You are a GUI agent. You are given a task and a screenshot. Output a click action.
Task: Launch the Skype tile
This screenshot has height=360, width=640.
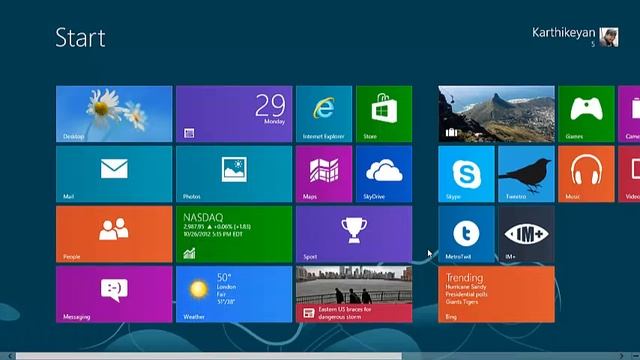pos(466,174)
